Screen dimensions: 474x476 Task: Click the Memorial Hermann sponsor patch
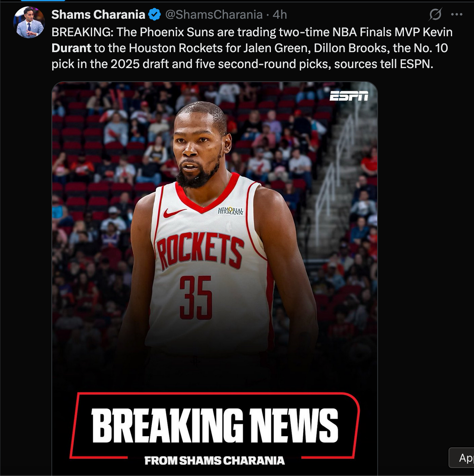(x=231, y=211)
